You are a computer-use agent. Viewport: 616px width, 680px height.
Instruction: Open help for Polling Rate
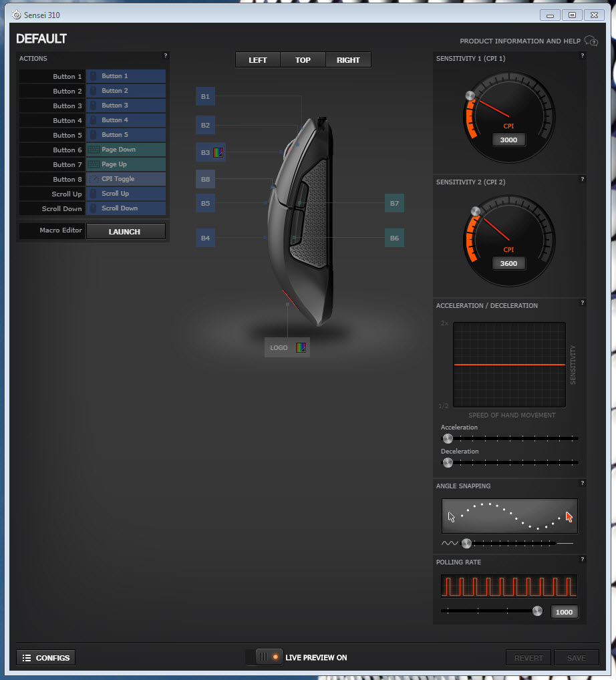[x=582, y=559]
